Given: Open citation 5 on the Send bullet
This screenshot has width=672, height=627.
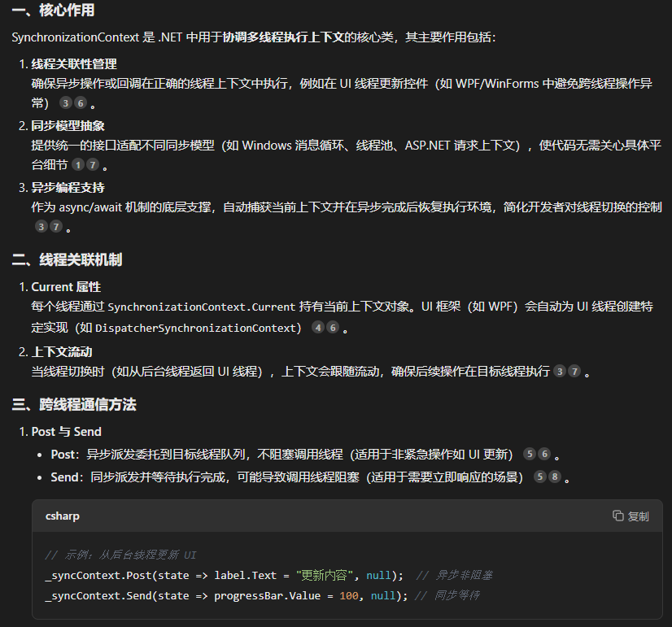Looking at the screenshot, I should pos(540,477).
